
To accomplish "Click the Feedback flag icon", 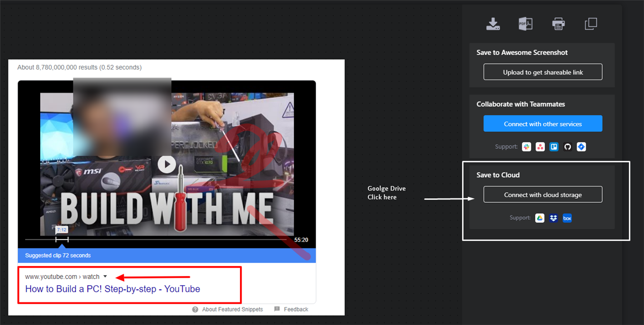I will 277,309.
